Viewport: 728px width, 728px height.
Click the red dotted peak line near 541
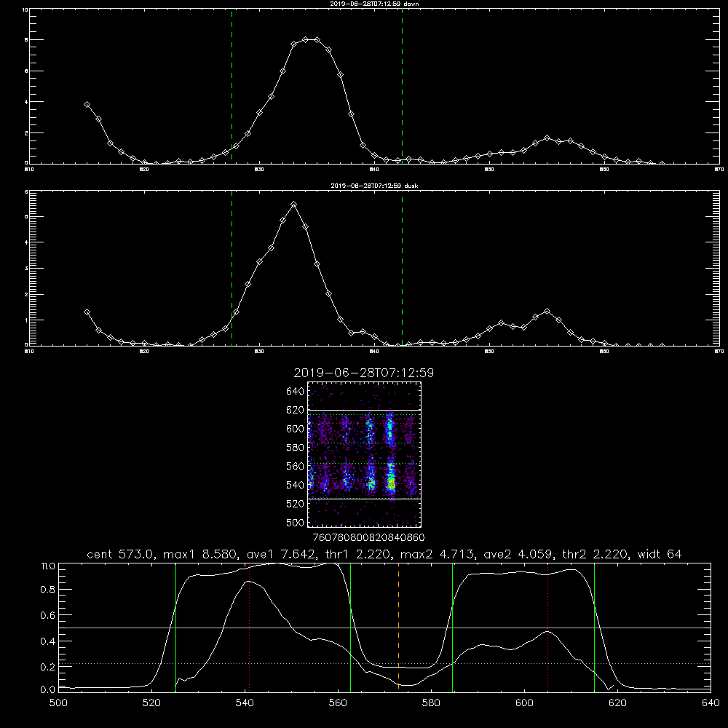[x=249, y=627]
